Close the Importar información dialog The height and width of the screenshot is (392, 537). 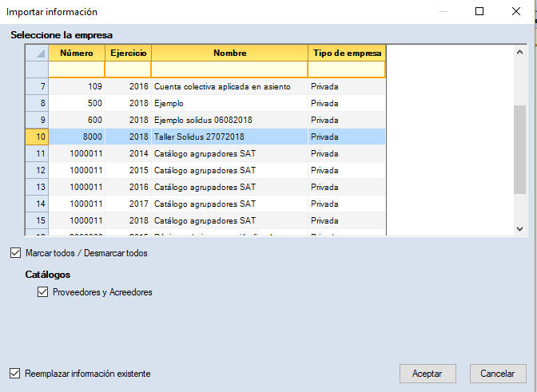pos(515,12)
